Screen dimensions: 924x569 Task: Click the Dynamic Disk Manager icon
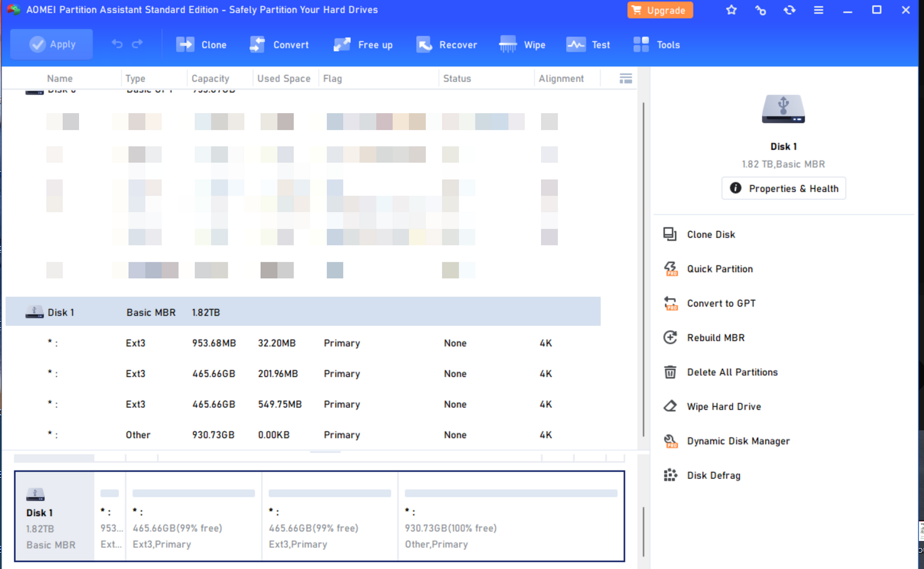pos(670,441)
